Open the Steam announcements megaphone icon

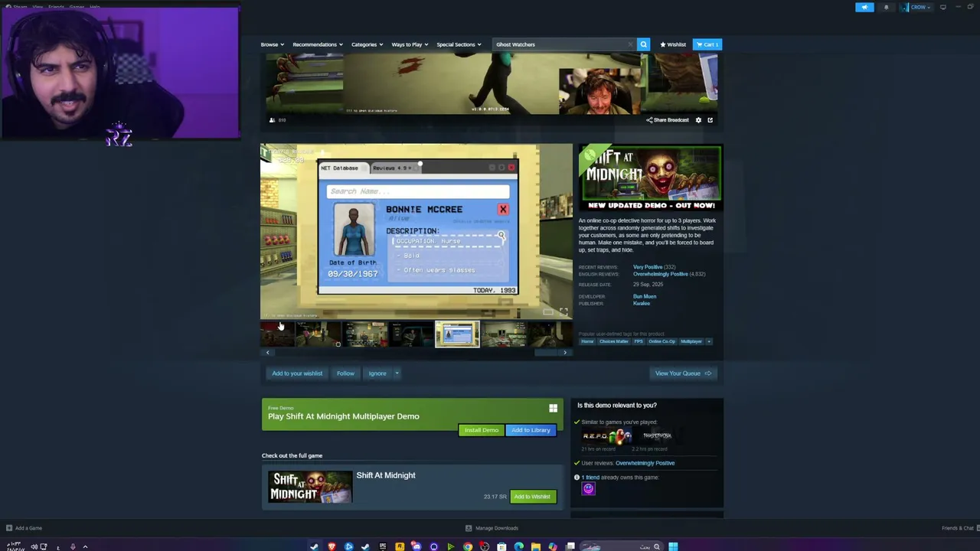pyautogui.click(x=864, y=7)
